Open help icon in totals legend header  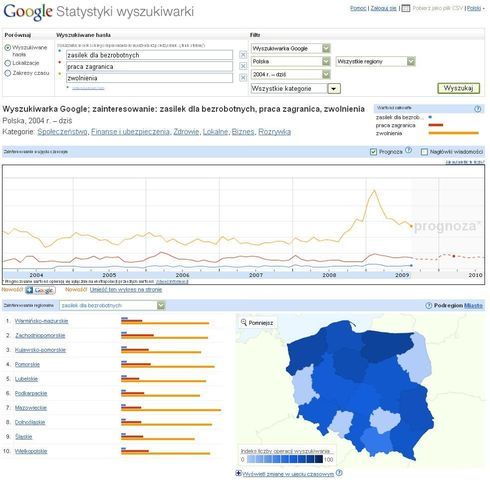coord(478,109)
